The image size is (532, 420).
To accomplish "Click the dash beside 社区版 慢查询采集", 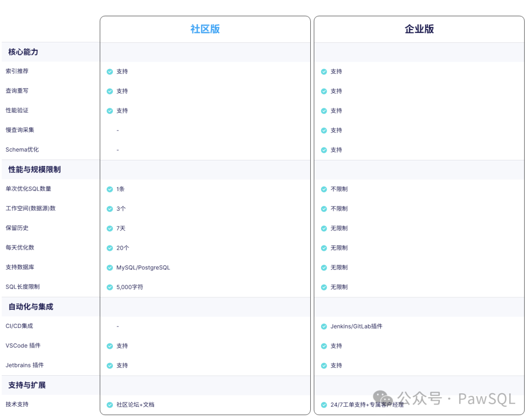I will pyautogui.click(x=117, y=130).
